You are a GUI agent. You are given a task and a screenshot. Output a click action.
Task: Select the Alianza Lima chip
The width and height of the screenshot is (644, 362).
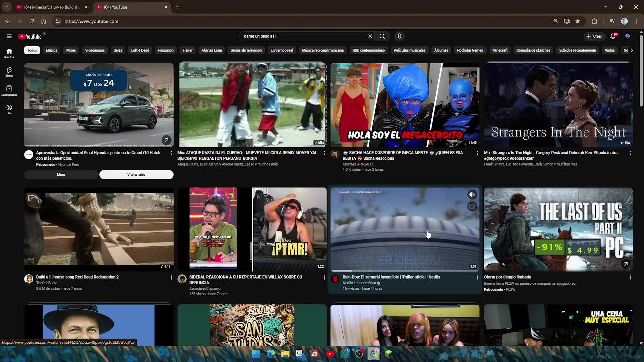point(212,50)
